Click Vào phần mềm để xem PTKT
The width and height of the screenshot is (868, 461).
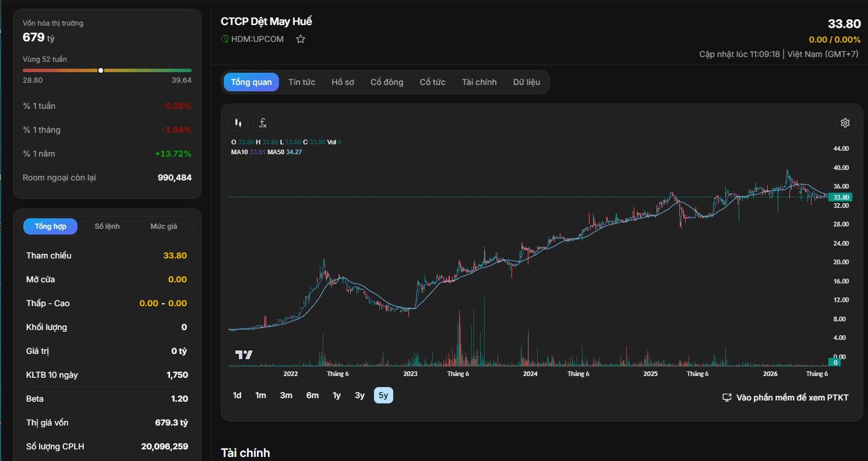click(x=792, y=398)
